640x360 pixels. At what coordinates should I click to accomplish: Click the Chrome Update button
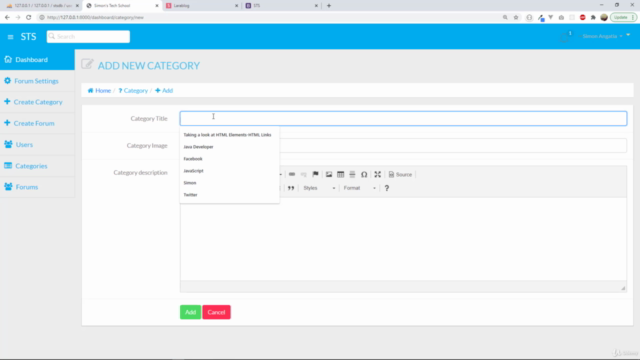point(623,17)
